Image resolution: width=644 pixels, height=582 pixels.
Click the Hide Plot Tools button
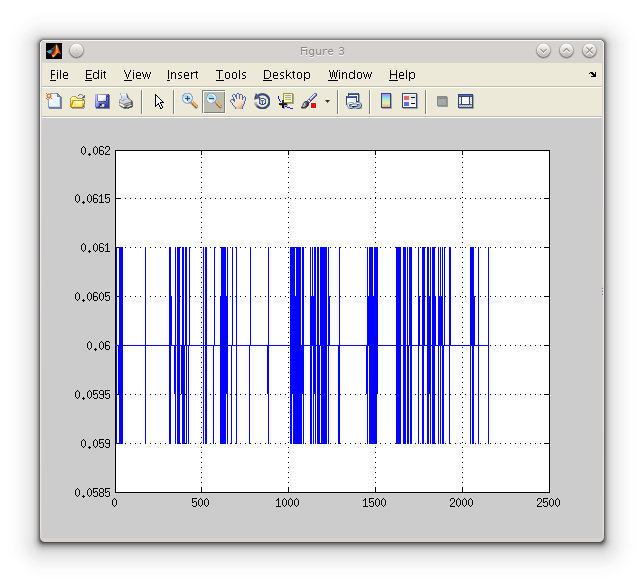pos(442,101)
